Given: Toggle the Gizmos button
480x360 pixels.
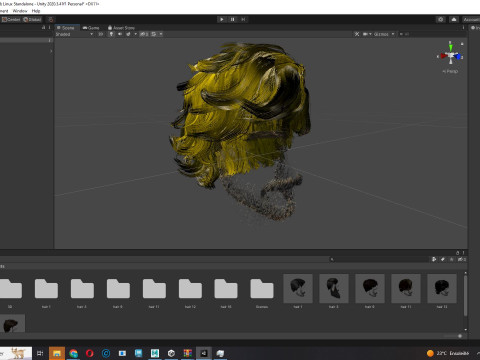Looking at the screenshot, I should (x=381, y=34).
